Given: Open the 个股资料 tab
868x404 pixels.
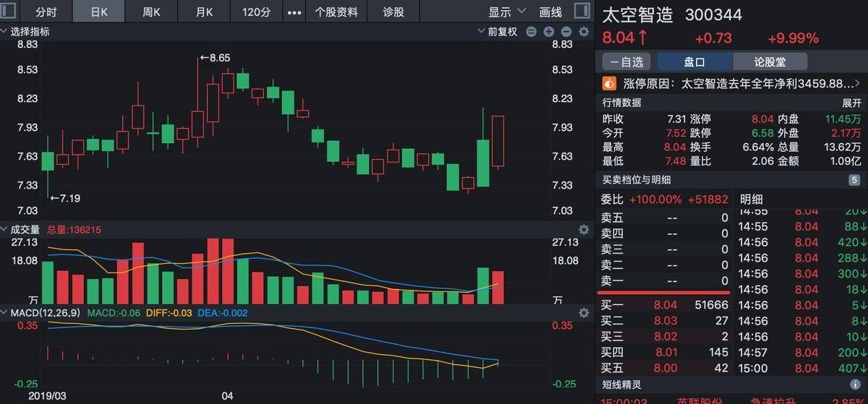Looking at the screenshot, I should pos(336,12).
